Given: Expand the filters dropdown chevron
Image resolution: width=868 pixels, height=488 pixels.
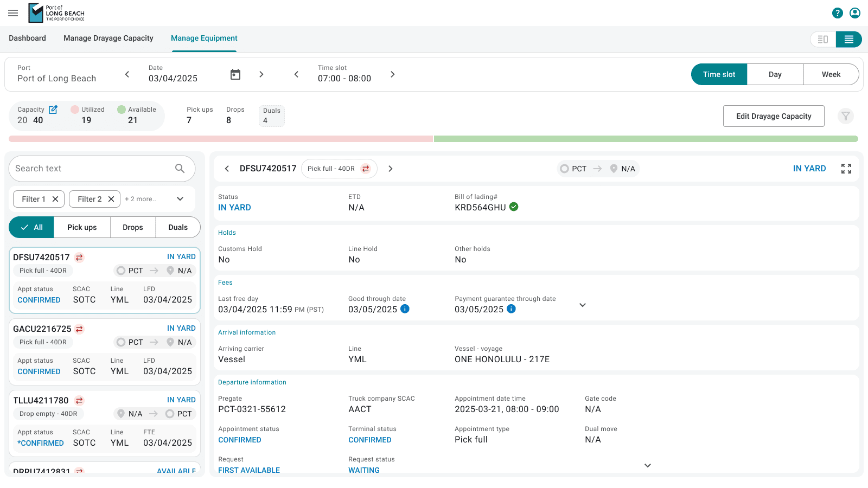Looking at the screenshot, I should click(x=180, y=199).
